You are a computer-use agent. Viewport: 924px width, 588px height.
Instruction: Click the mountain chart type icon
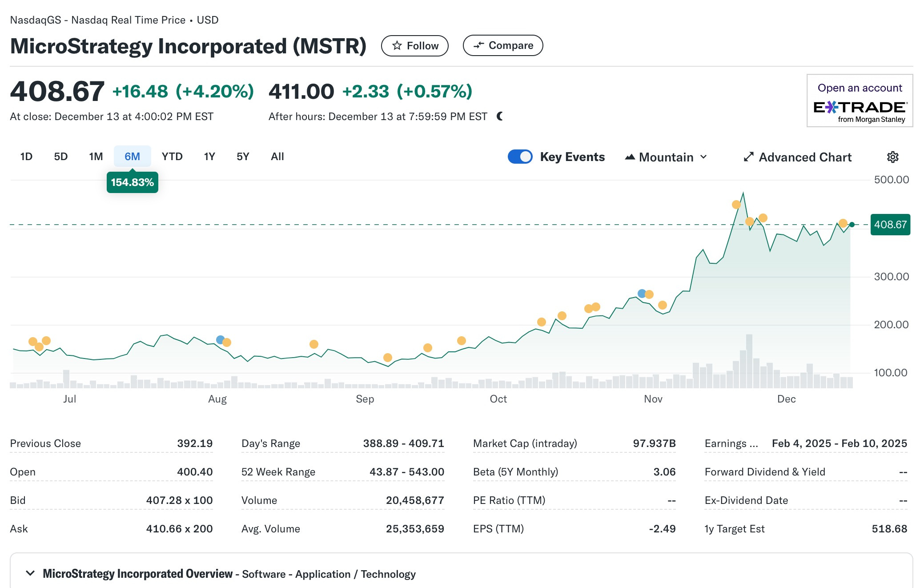(630, 157)
